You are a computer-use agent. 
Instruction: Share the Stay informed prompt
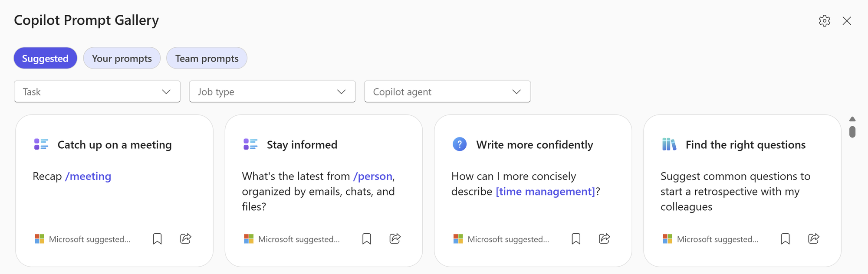click(395, 238)
